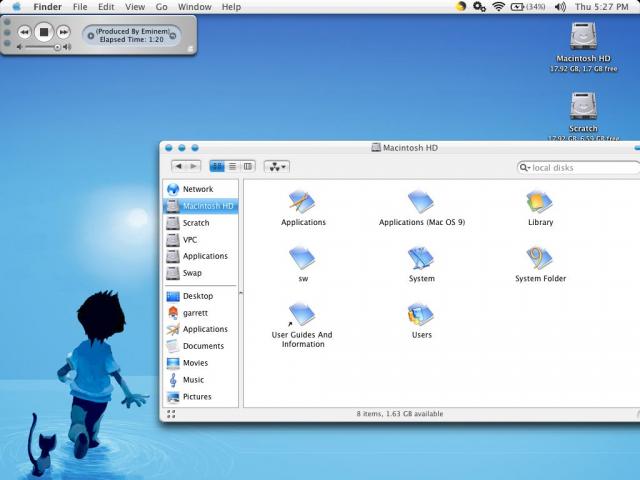The width and height of the screenshot is (640, 480).
Task: Open Documents from the sidebar
Action: 200,346
